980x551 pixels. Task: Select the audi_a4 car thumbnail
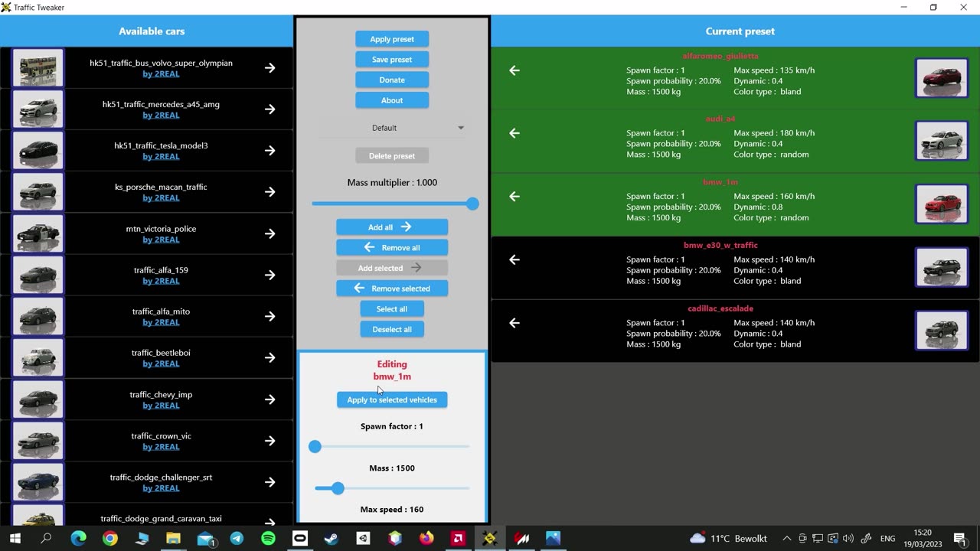(x=942, y=141)
